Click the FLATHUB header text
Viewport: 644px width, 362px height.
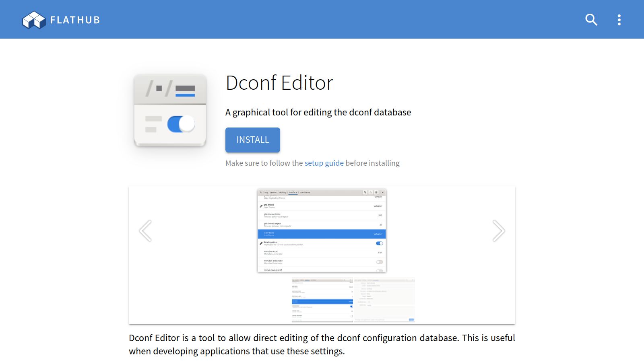point(75,20)
